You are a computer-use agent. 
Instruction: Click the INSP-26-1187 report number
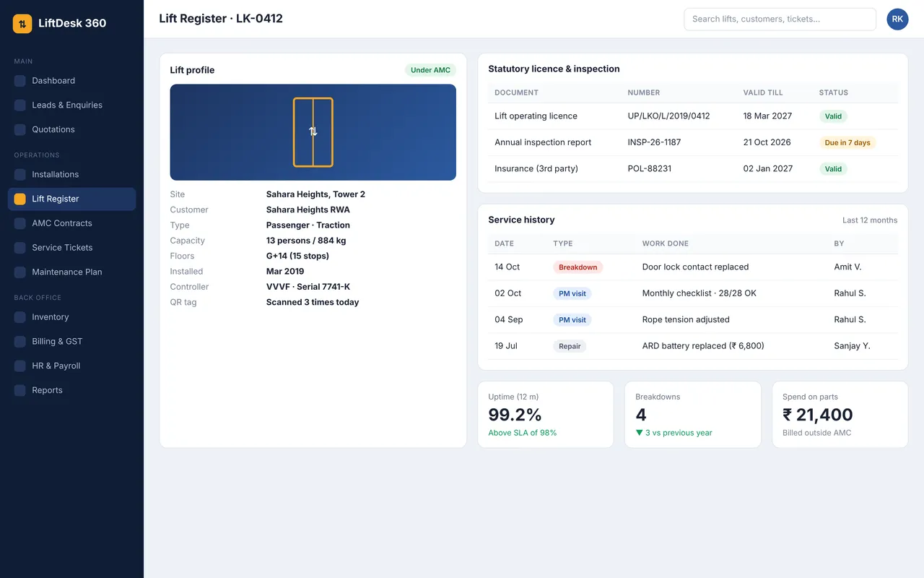(x=654, y=142)
